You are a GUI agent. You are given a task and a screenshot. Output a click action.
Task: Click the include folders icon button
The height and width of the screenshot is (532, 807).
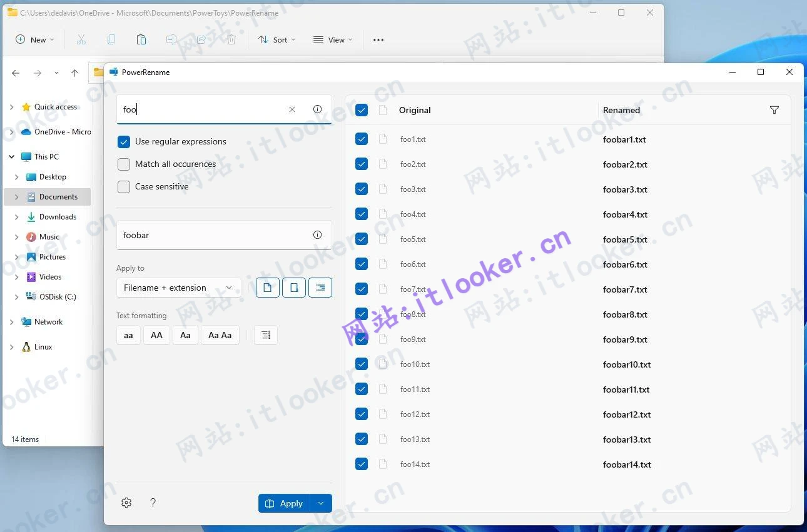(294, 288)
